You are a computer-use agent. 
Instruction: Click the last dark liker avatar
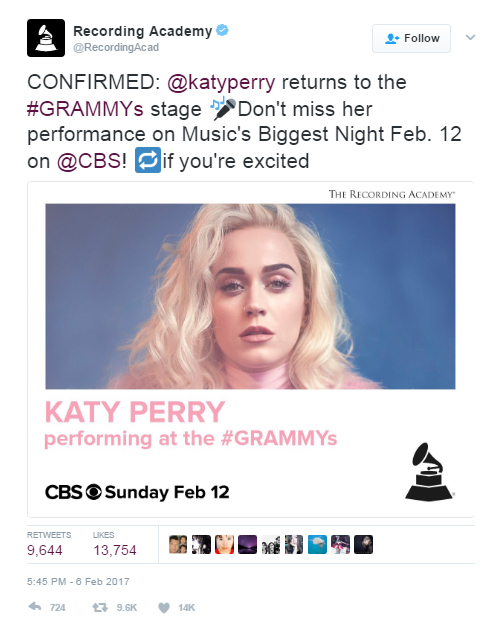point(364,545)
